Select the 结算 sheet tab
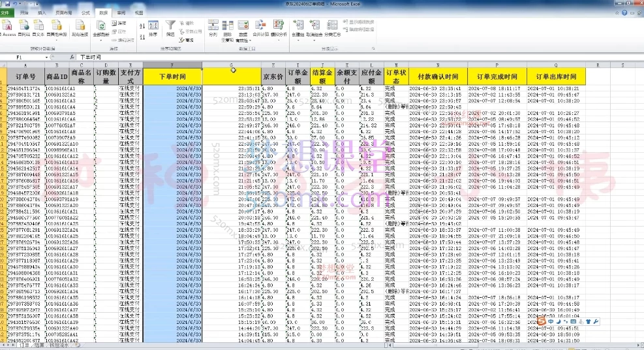The image size is (644, 350). click(39, 345)
